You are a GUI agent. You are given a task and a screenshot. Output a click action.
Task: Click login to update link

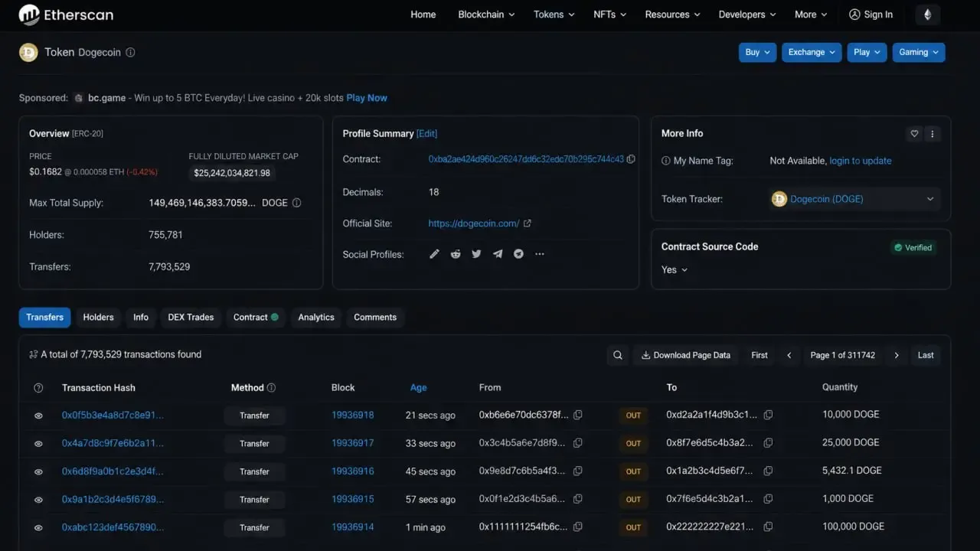861,161
